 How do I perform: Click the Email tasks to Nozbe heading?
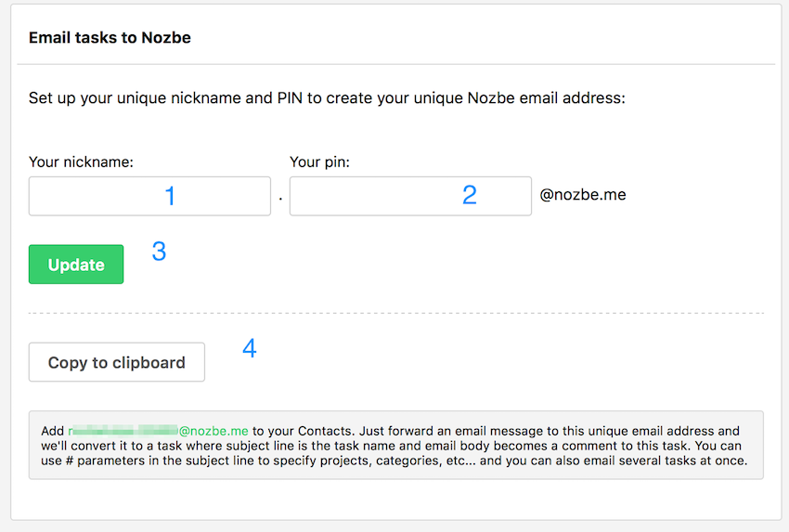110,38
